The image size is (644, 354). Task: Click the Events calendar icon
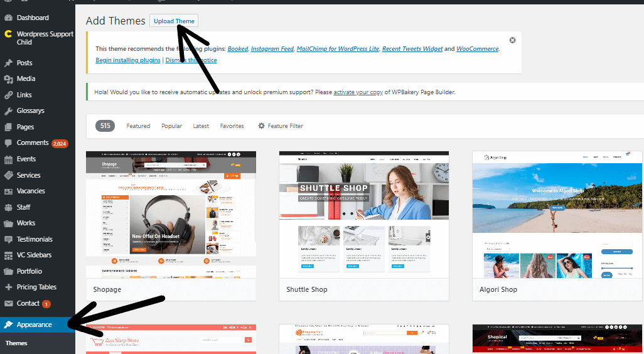8,159
